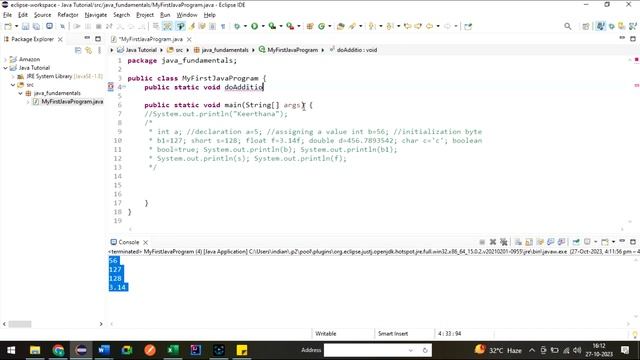This screenshot has height=360, width=640.
Task: Open the Excel icon in Windows taskbar
Action: (x=173, y=350)
